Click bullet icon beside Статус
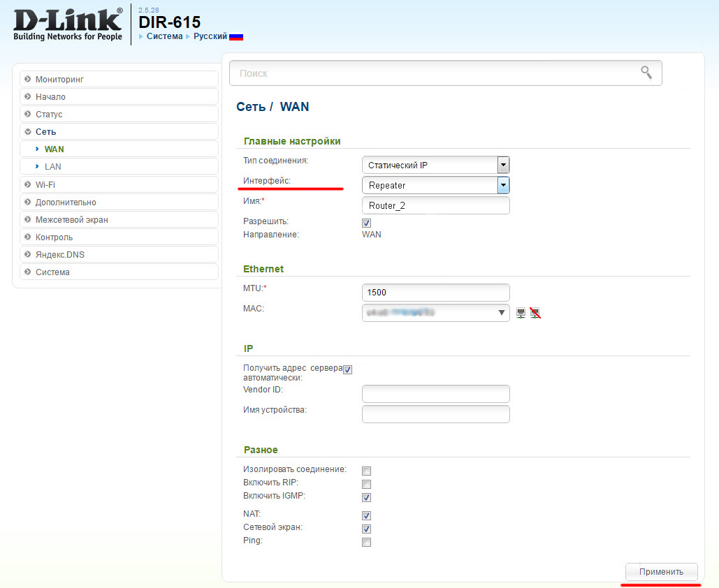This screenshot has width=719, height=588. point(27,114)
